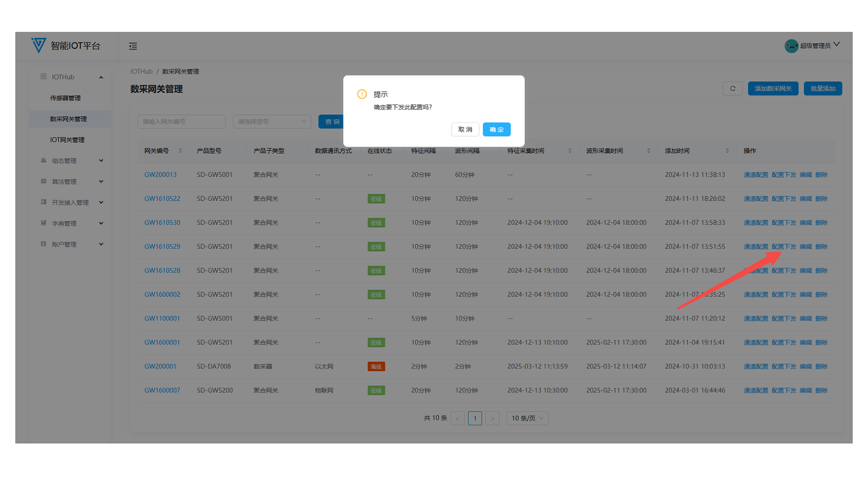Sort by 网关编号 column
The image size is (868, 488).
click(180, 151)
